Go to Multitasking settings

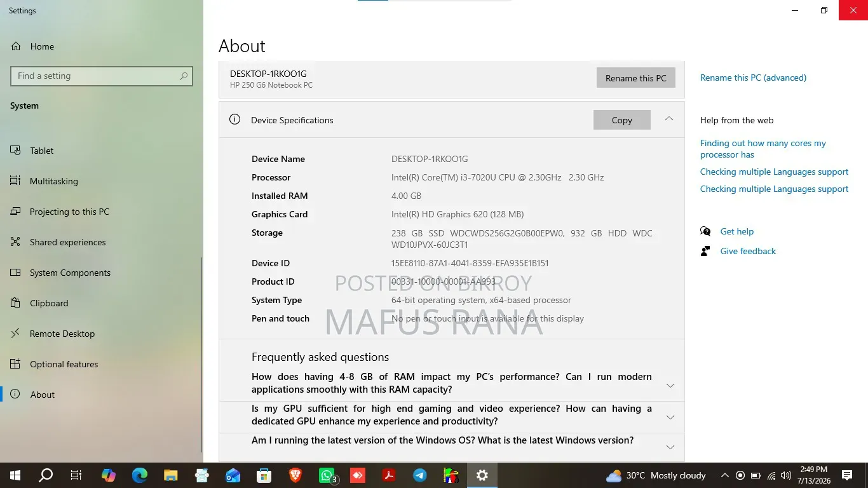pyautogui.click(x=54, y=181)
